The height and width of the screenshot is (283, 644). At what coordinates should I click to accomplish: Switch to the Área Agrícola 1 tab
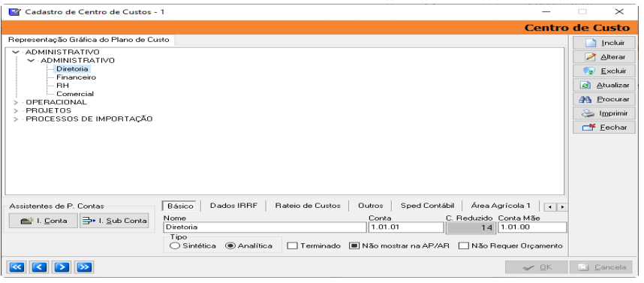coord(501,206)
